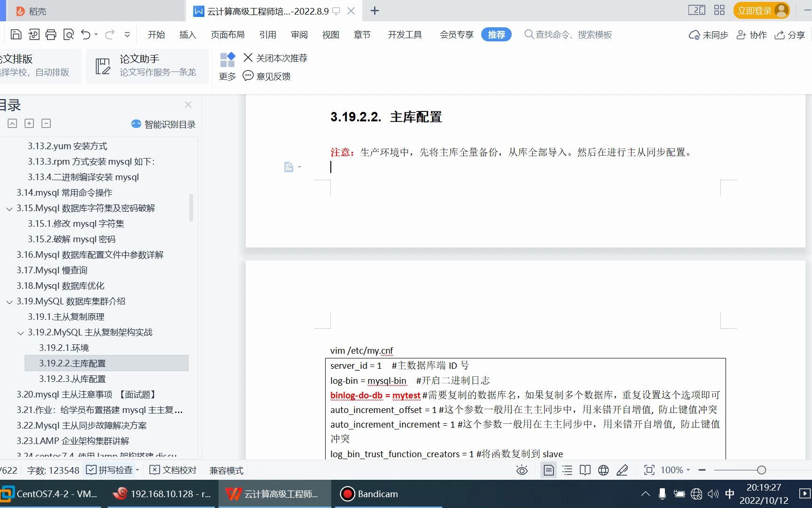This screenshot has height=508, width=812.
Task: Select 3.19.2.3.从库配置 in outline
Action: tap(72, 379)
